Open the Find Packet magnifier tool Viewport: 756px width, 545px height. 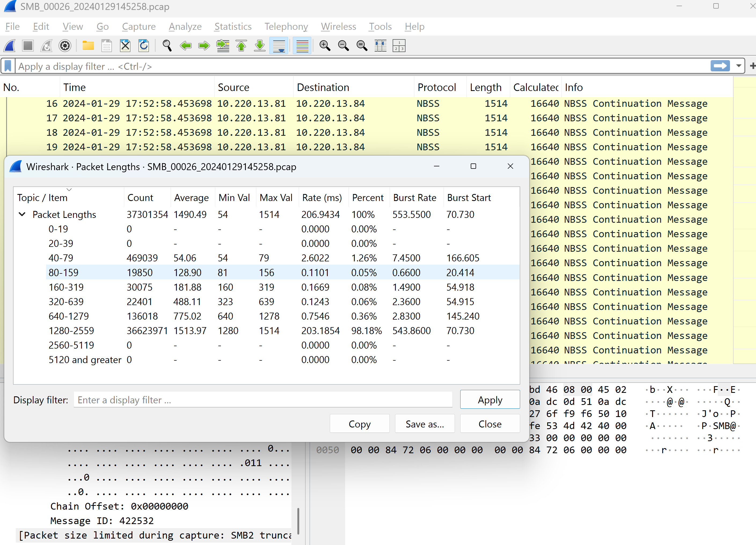(167, 46)
